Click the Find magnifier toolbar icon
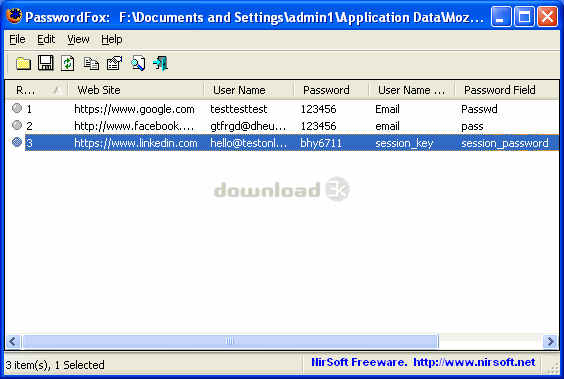 pos(138,63)
